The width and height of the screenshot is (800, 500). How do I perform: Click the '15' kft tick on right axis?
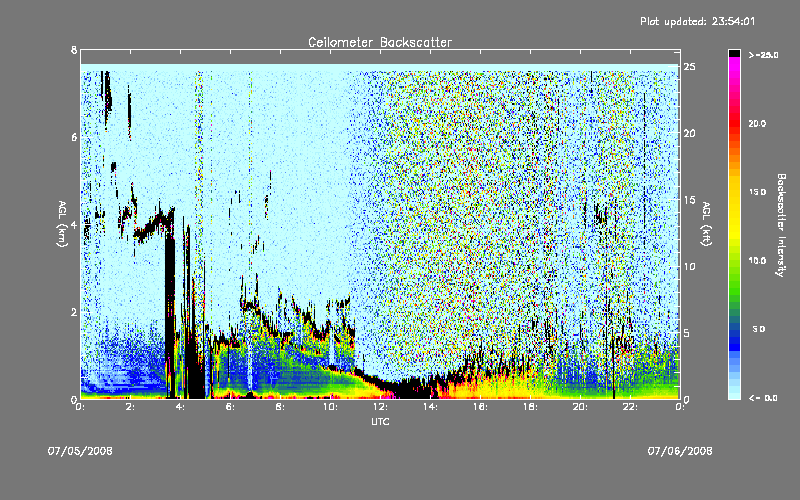(689, 199)
